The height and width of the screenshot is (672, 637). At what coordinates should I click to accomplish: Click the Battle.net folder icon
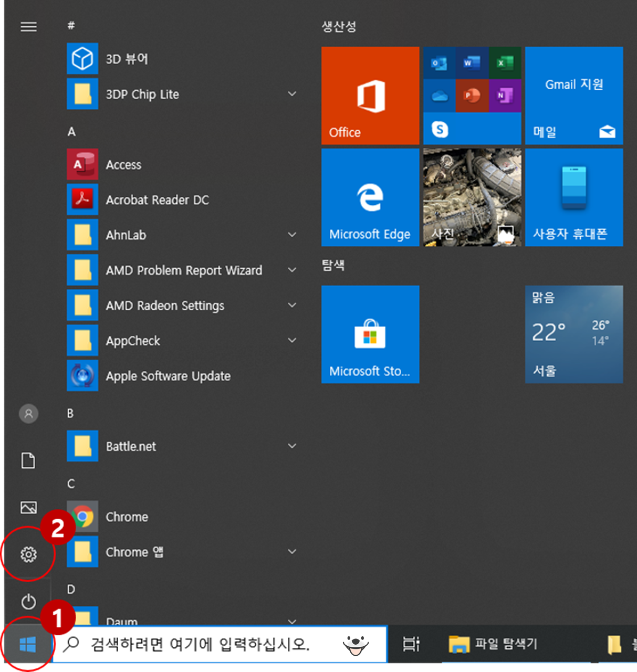coord(82,446)
